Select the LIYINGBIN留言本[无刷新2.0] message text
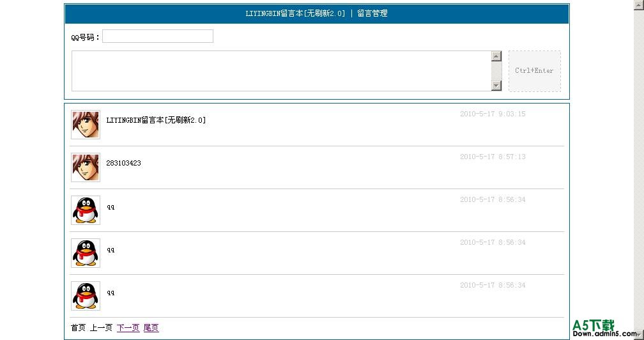 pyautogui.click(x=156, y=120)
